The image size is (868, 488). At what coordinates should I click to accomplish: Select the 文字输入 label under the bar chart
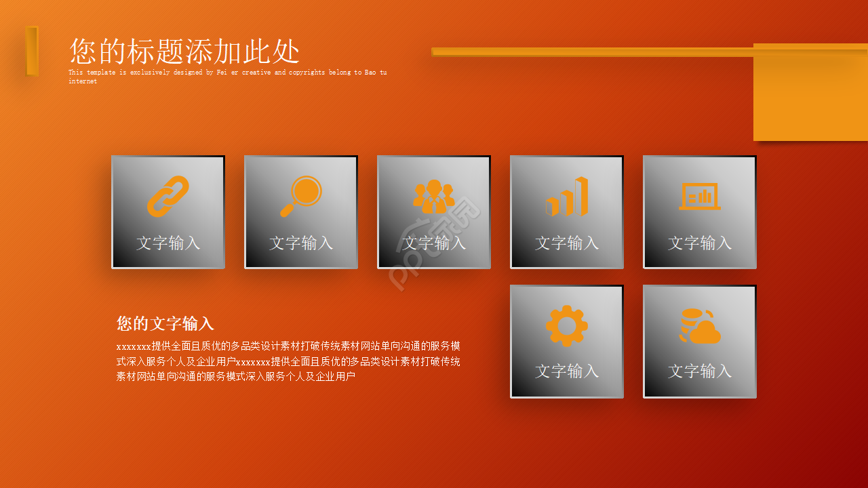567,243
